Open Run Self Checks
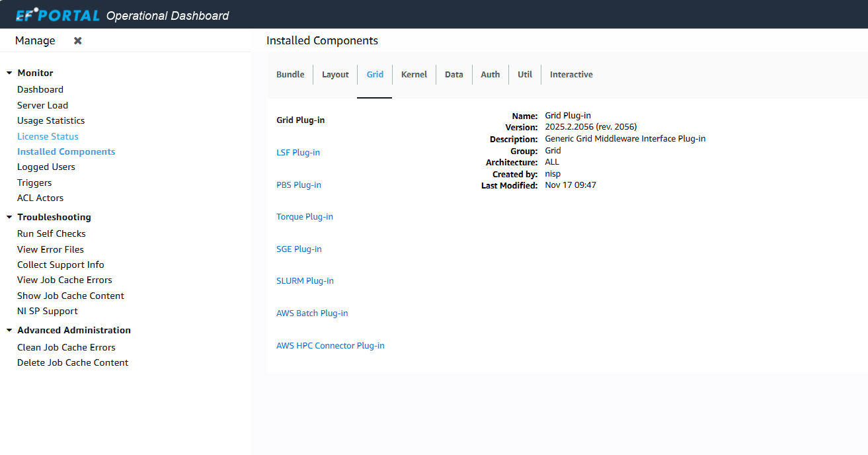This screenshot has height=455, width=868. (x=52, y=233)
